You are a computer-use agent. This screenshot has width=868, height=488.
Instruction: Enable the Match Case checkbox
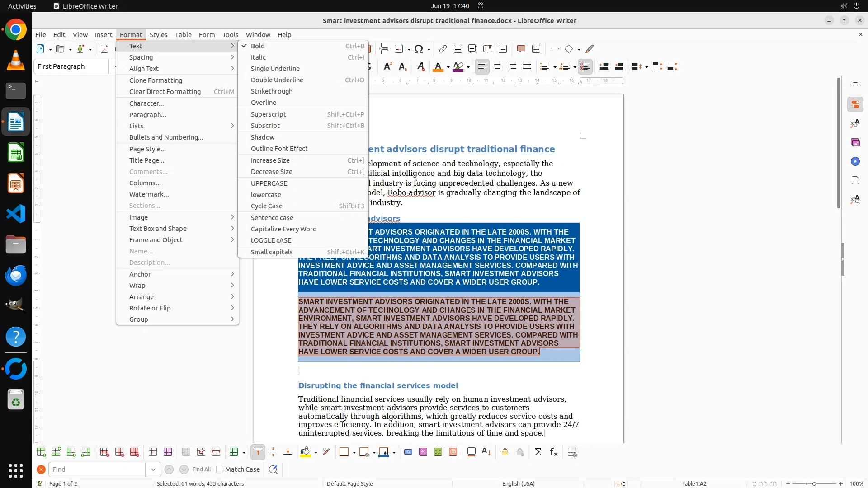pyautogui.click(x=220, y=469)
